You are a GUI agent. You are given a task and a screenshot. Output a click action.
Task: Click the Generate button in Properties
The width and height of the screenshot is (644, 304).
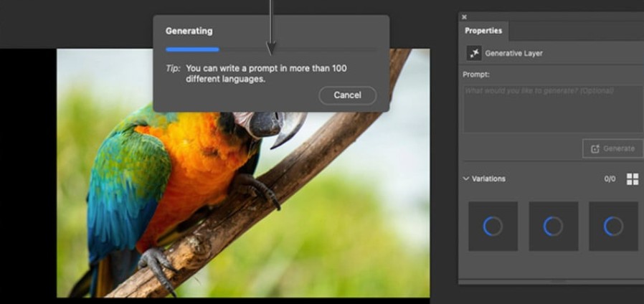point(612,148)
